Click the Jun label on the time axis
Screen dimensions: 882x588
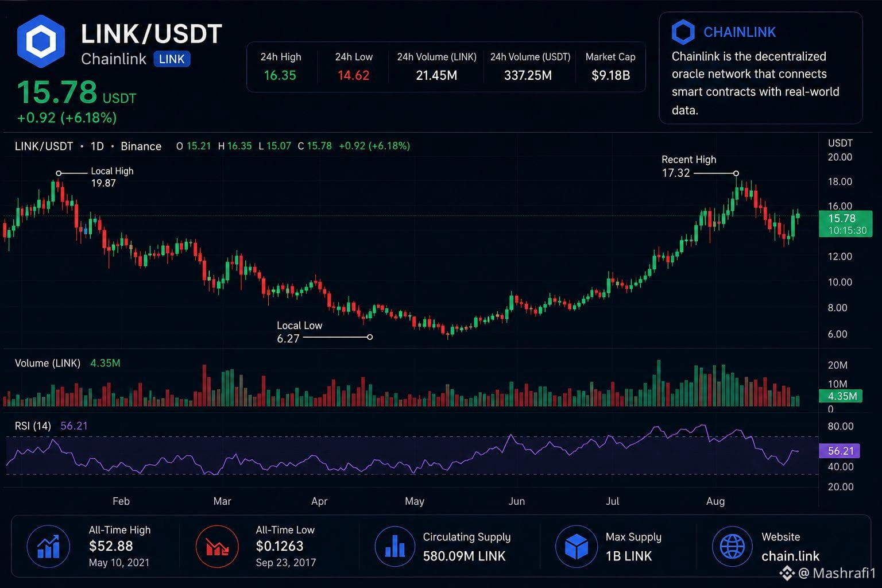[x=517, y=501]
